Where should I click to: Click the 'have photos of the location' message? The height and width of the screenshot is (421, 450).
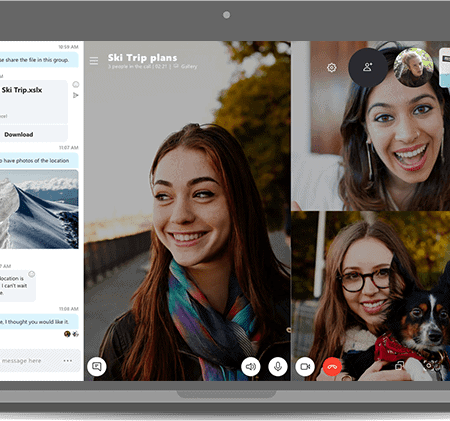point(39,161)
